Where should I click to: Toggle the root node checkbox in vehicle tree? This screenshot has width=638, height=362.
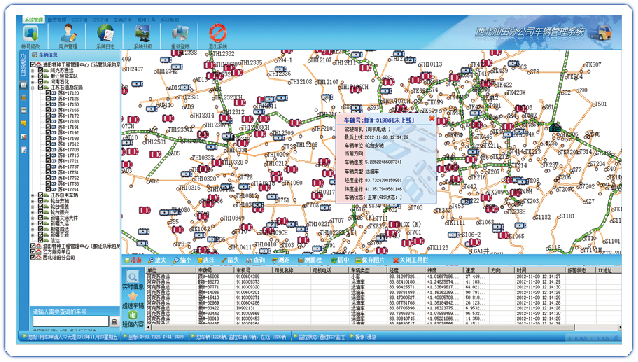[x=34, y=64]
